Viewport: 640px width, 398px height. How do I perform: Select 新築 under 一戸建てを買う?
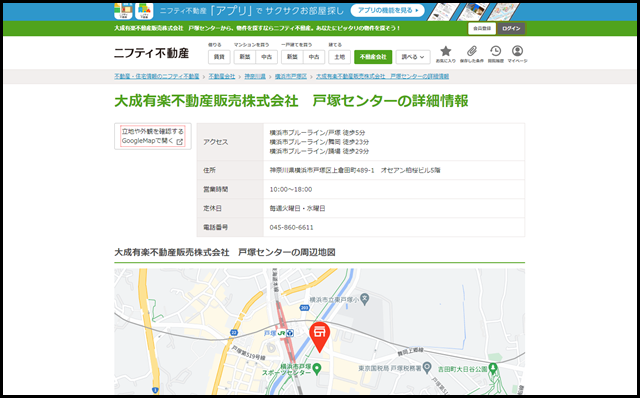click(292, 57)
